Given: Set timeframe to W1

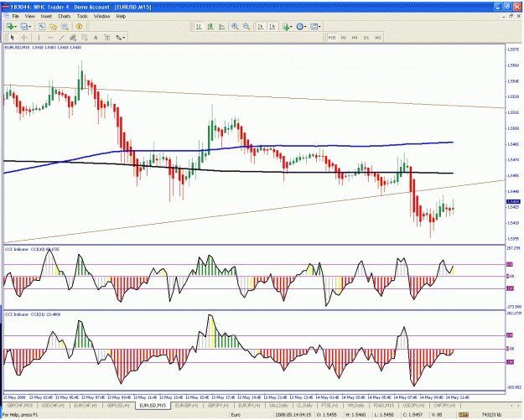Looking at the screenshot, I should (x=377, y=38).
